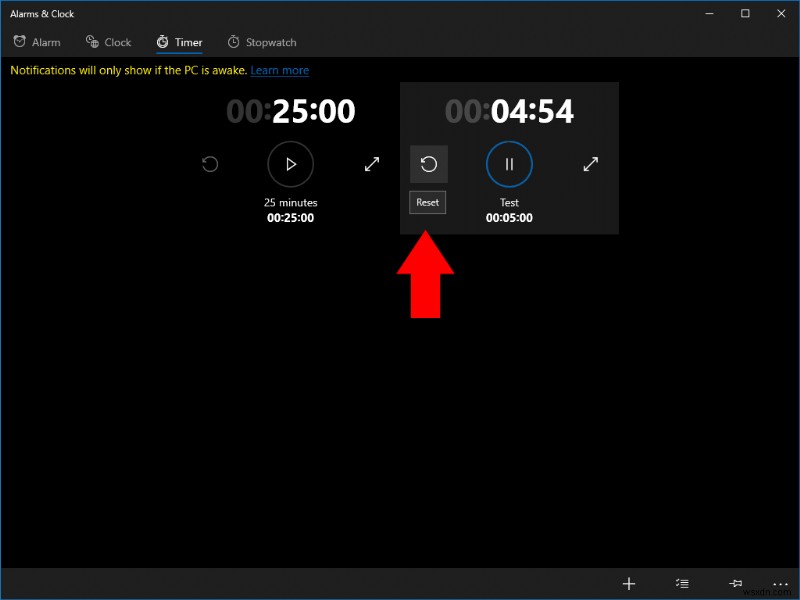Viewport: 800px width, 600px height.
Task: Select the Timer tab
Action: [179, 42]
